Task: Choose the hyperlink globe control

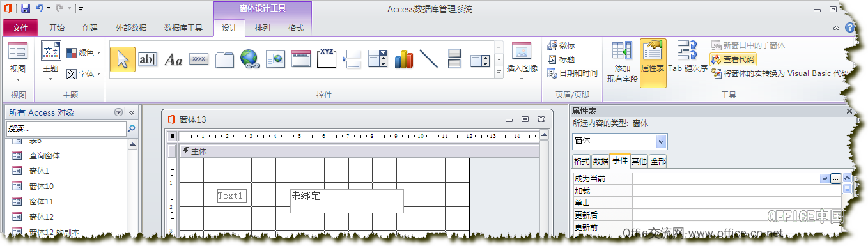Action: coord(249,59)
